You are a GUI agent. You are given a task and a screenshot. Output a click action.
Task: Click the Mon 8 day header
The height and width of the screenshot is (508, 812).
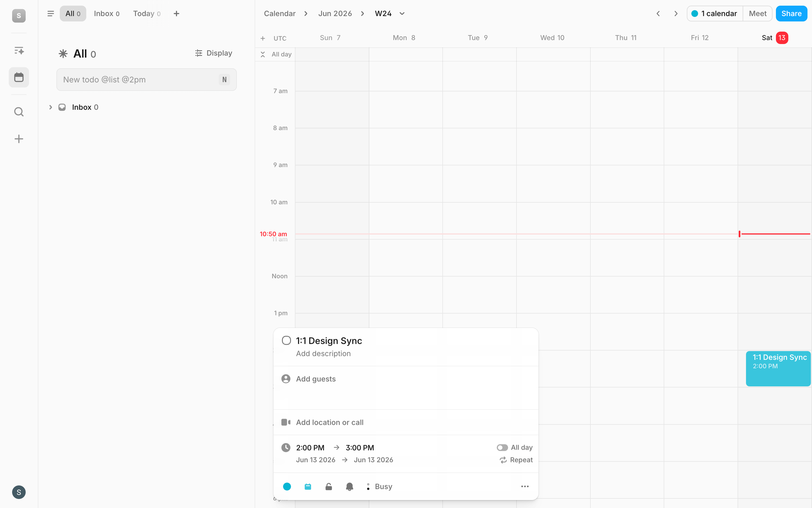404,38
